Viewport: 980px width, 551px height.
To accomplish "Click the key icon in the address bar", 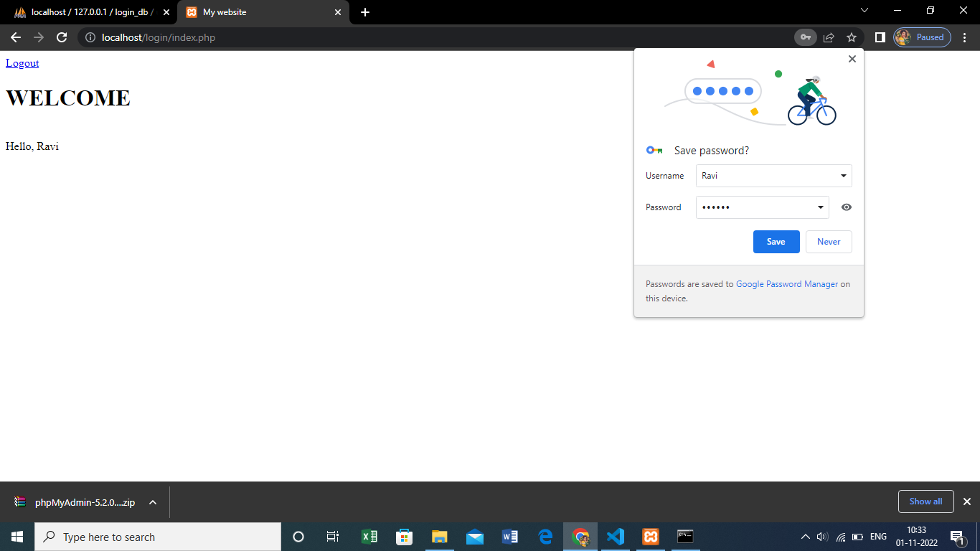I will [x=805, y=37].
